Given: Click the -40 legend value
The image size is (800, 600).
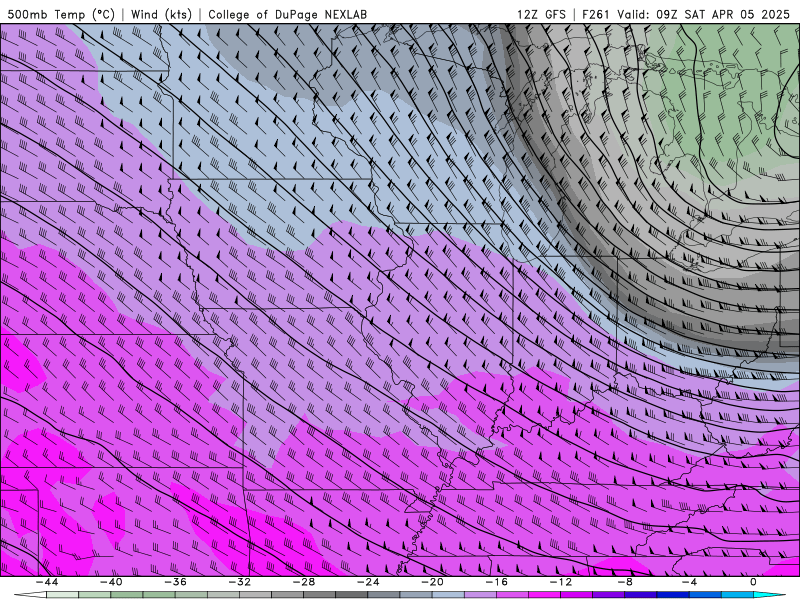Looking at the screenshot, I should 111,582.
